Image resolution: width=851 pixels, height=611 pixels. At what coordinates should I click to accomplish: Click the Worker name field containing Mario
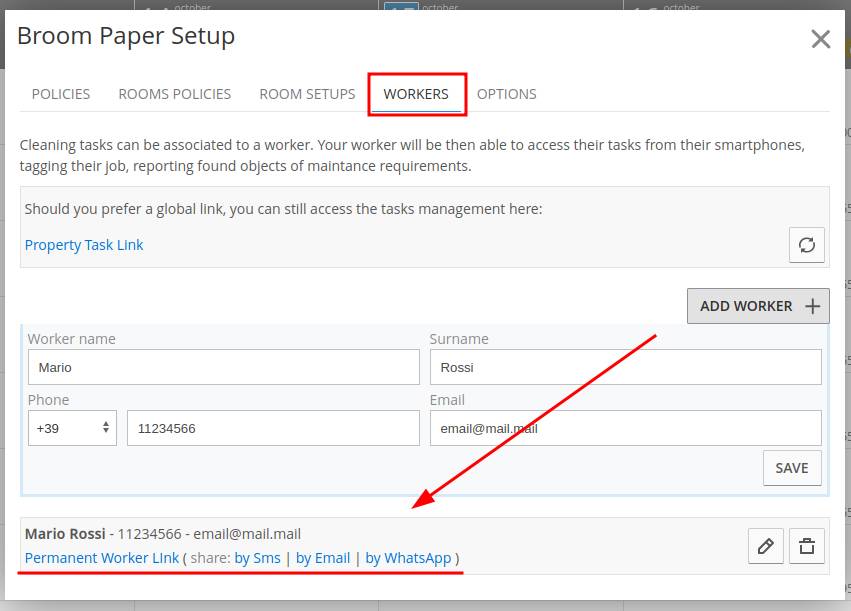pos(223,367)
